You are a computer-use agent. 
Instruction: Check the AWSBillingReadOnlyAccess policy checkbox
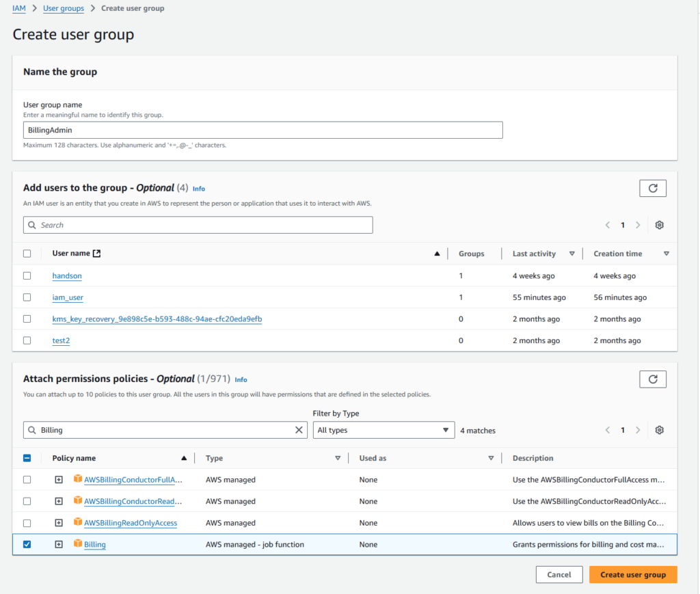27,523
